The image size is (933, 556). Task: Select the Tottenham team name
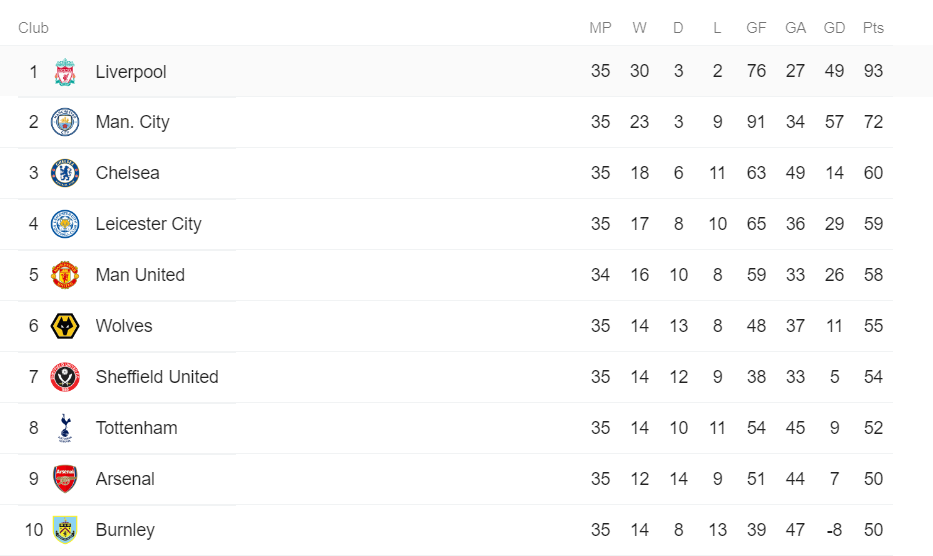[x=137, y=428]
